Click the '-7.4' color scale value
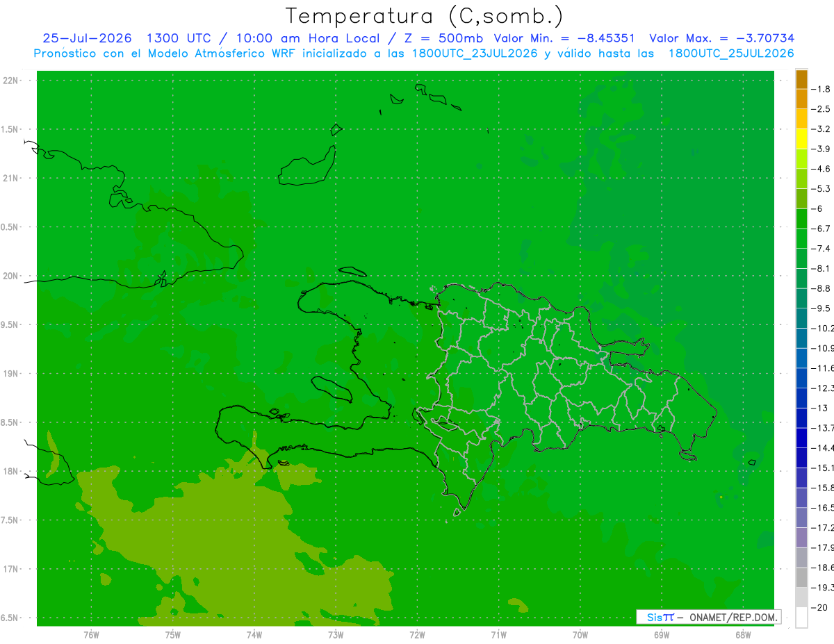 (821, 249)
